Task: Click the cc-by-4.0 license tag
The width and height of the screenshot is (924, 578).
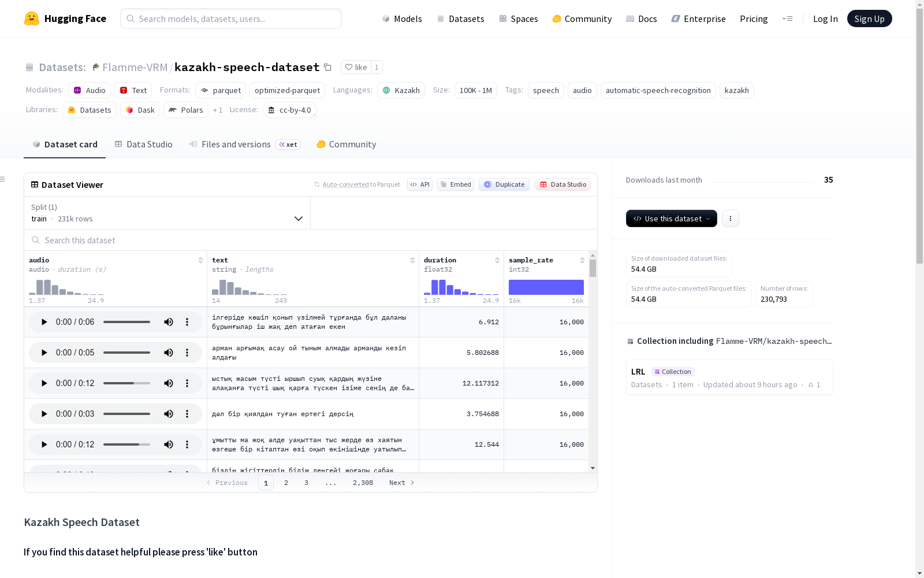Action: [x=290, y=110]
